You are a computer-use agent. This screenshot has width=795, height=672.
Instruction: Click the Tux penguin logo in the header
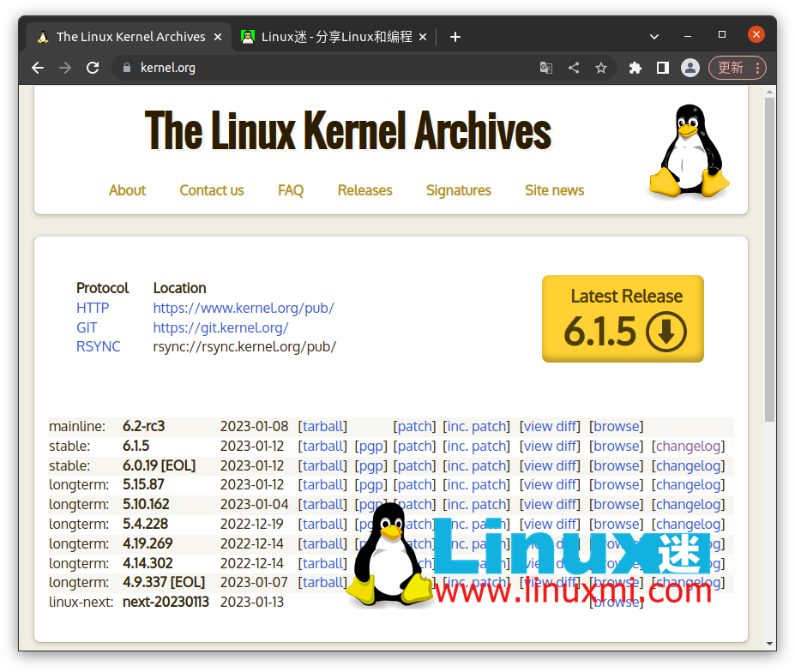click(689, 151)
